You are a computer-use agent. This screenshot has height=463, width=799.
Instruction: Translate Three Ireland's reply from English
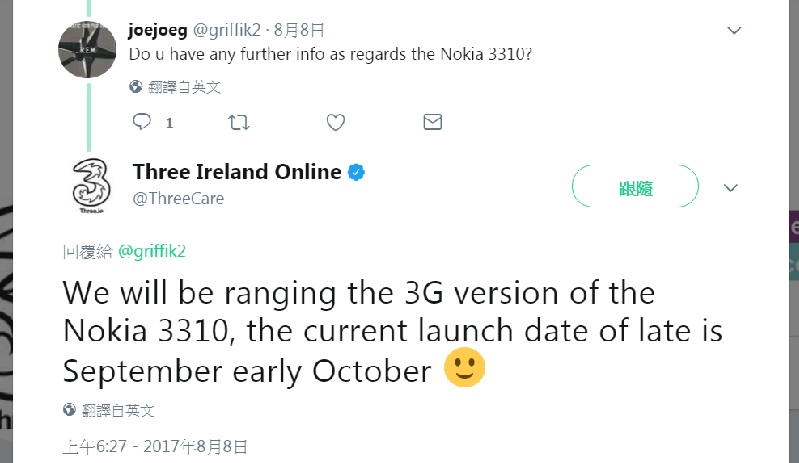pos(118,410)
